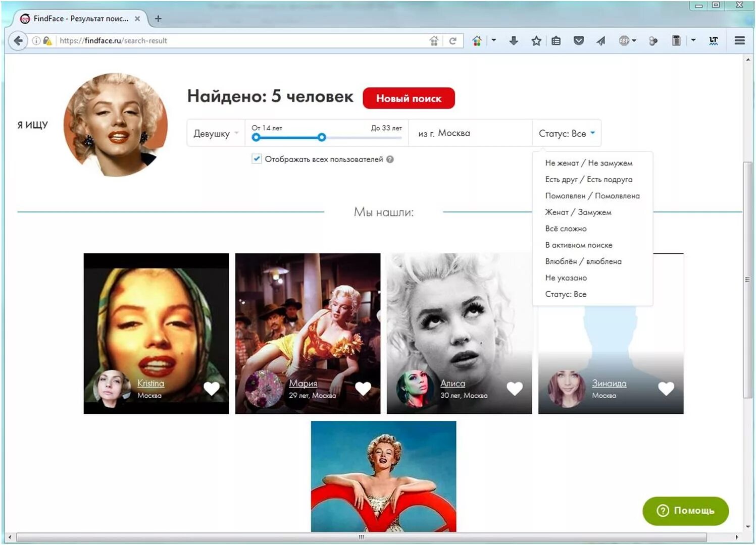
Task: Open the Pocket icon in toolbar
Action: pos(579,41)
